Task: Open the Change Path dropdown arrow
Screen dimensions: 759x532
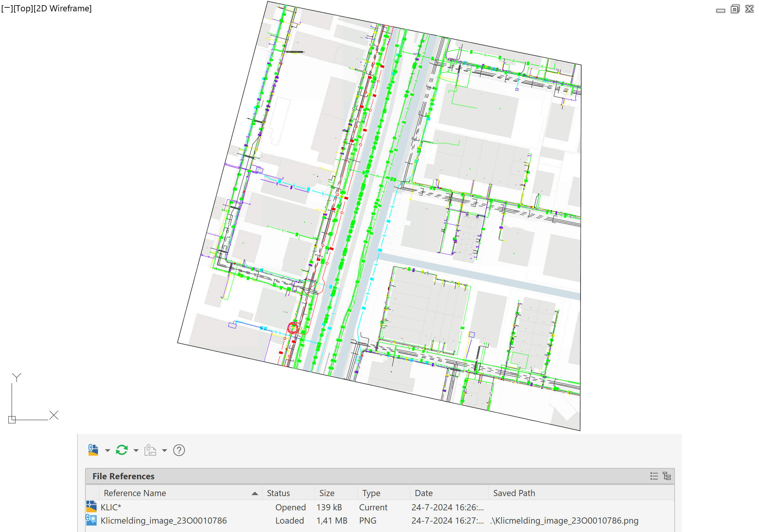Action: tap(164, 450)
